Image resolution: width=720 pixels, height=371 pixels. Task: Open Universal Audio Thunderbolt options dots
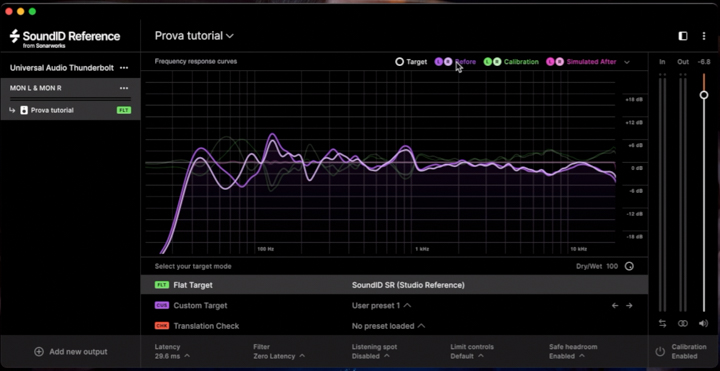click(124, 68)
